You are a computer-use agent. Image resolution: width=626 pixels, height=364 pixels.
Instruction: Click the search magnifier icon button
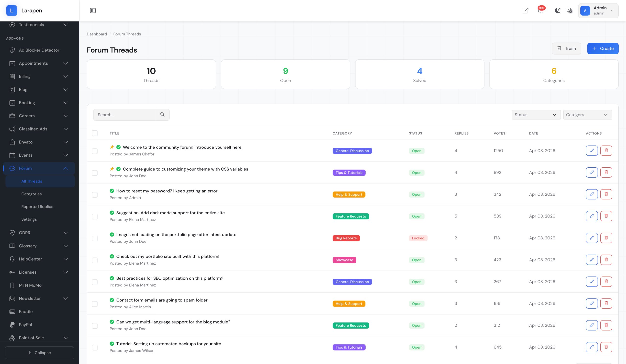pyautogui.click(x=162, y=115)
